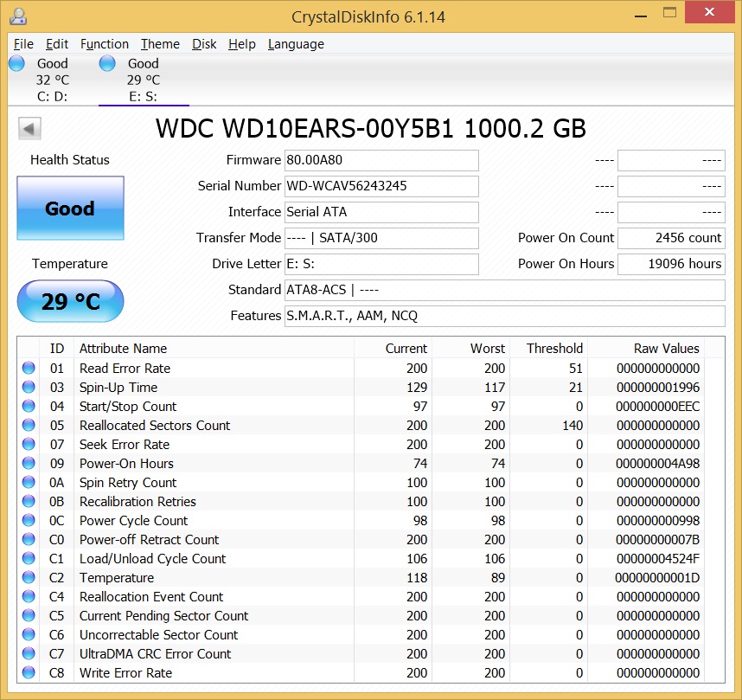This screenshot has width=742, height=700.
Task: Click the Drive Letter field
Action: 381,264
